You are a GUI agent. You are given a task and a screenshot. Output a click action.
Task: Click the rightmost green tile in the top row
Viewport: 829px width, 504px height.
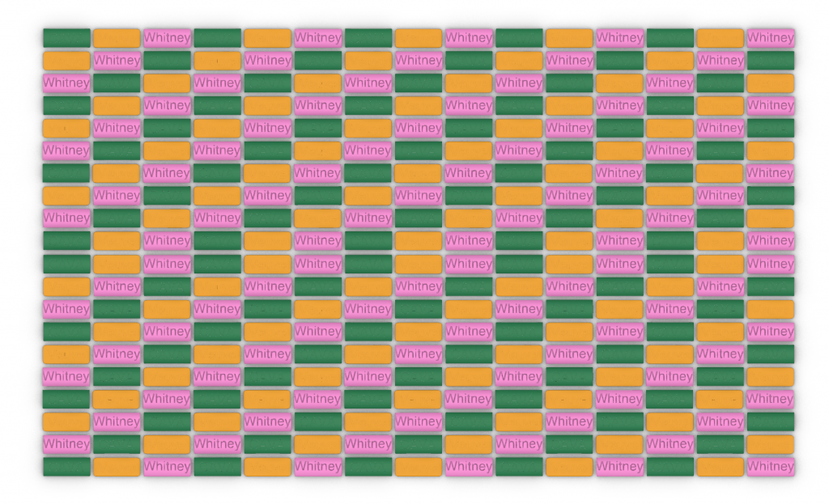pyautogui.click(x=670, y=37)
